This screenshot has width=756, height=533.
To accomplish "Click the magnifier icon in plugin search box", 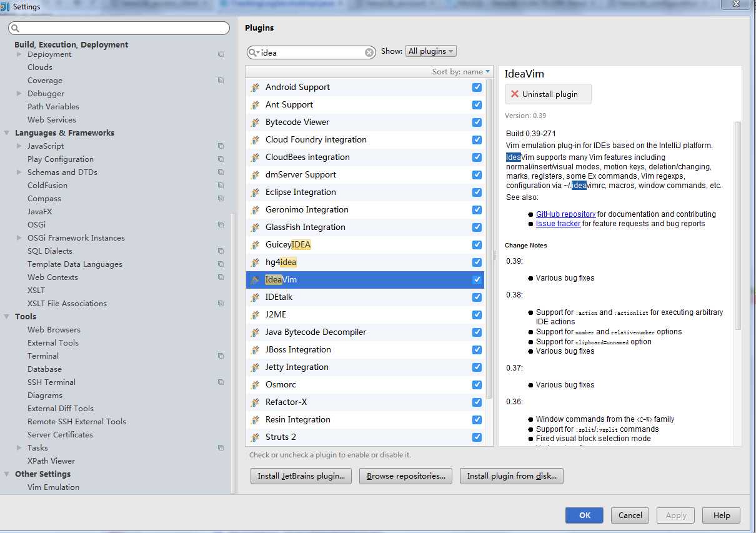I will click(x=254, y=52).
